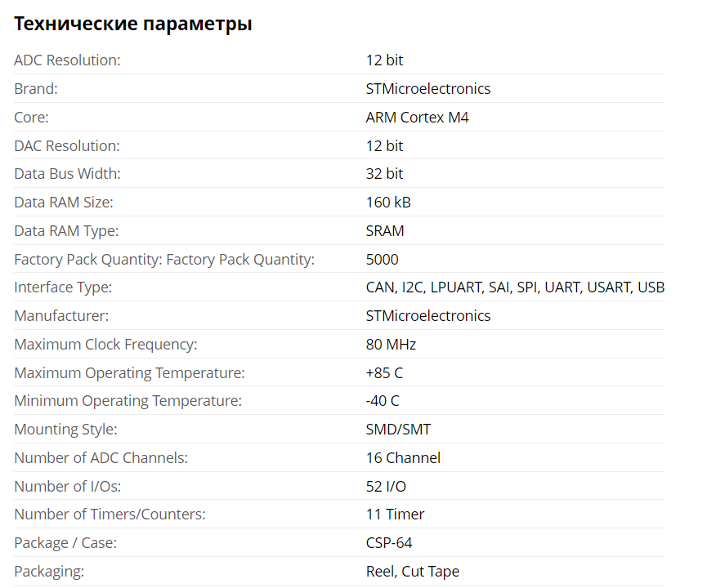Click the '52 I/O' value
The width and height of the screenshot is (716, 588).
pos(386,487)
